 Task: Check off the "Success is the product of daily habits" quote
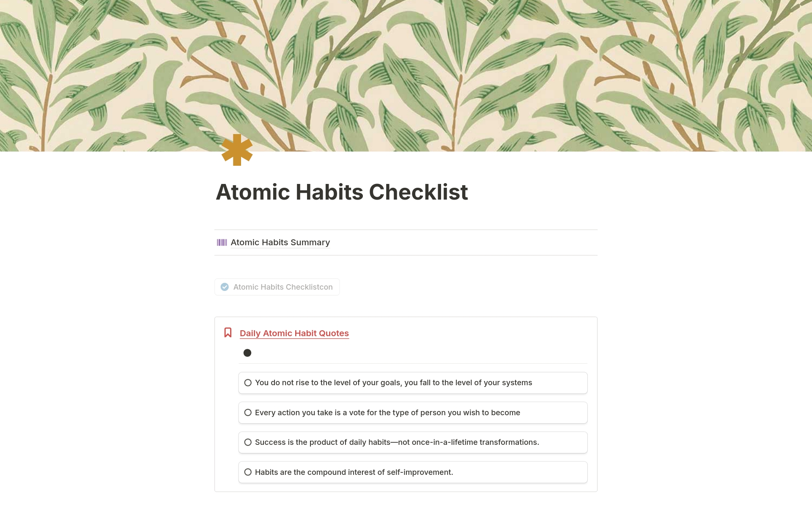tap(247, 442)
